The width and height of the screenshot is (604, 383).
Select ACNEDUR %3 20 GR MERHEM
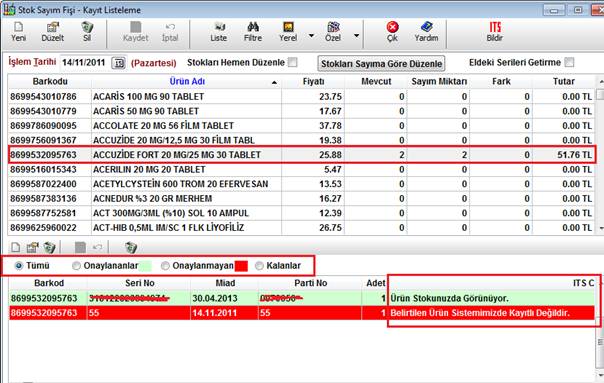pyautogui.click(x=302, y=199)
